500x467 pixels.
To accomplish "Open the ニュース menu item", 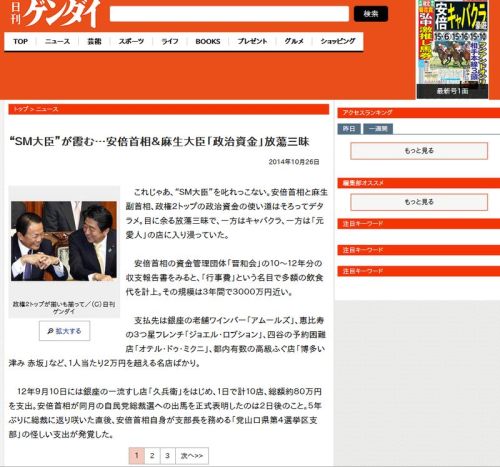I will (x=57, y=41).
